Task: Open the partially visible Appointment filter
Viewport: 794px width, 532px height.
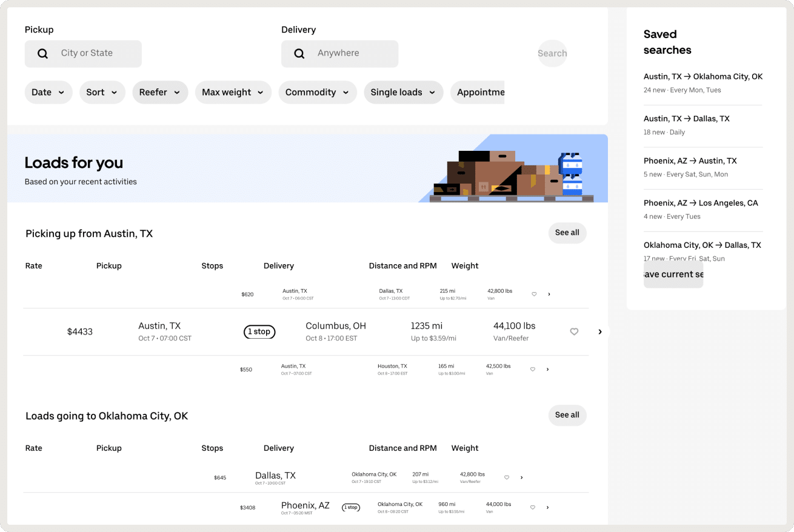Action: pyautogui.click(x=478, y=92)
